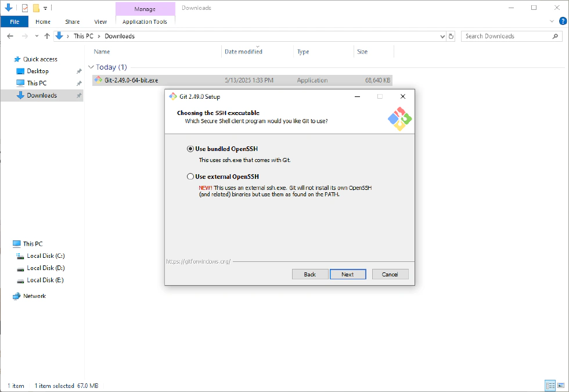The image size is (569, 392).
Task: Open the address bar history dropdown
Action: [x=442, y=36]
